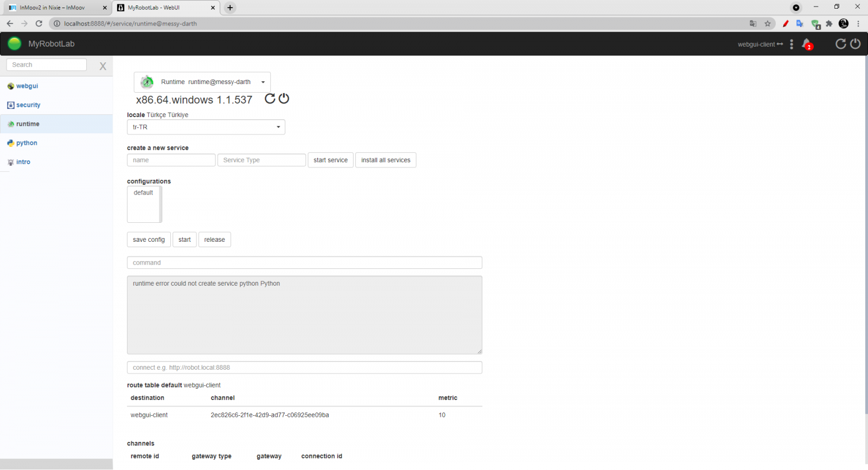Click the save config button
The height and width of the screenshot is (470, 868).
(x=149, y=240)
